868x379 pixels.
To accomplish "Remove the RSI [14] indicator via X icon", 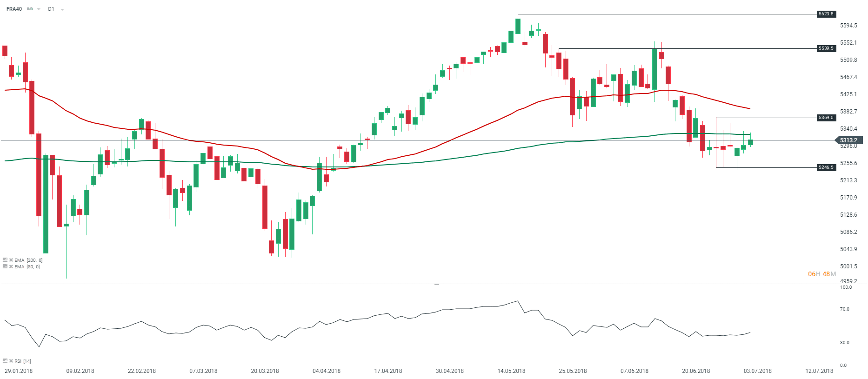I will (11, 361).
